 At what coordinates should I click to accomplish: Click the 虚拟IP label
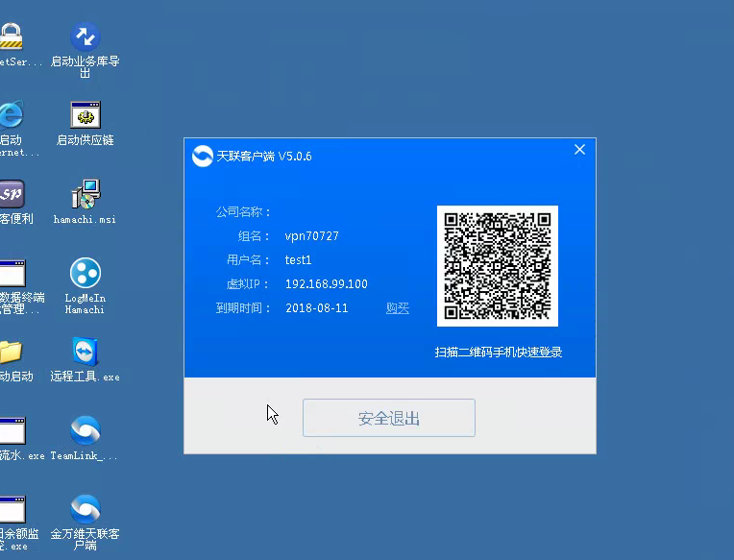click(x=249, y=284)
